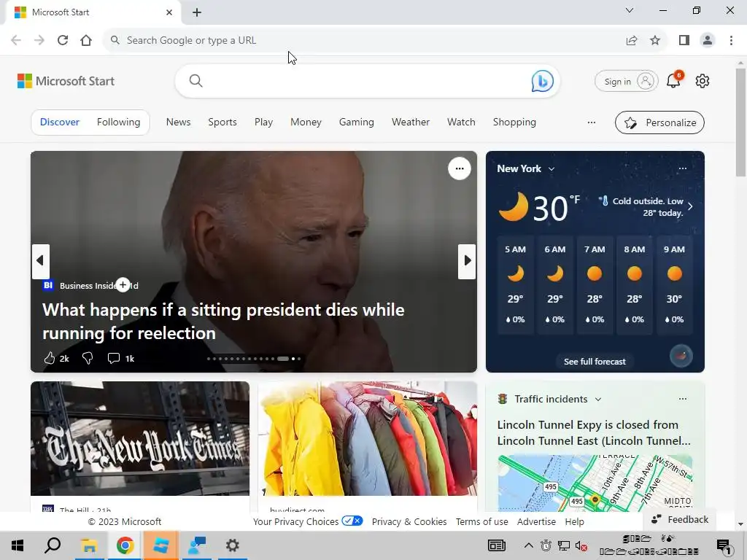Follow Business Insider with plus icon

pos(123,285)
